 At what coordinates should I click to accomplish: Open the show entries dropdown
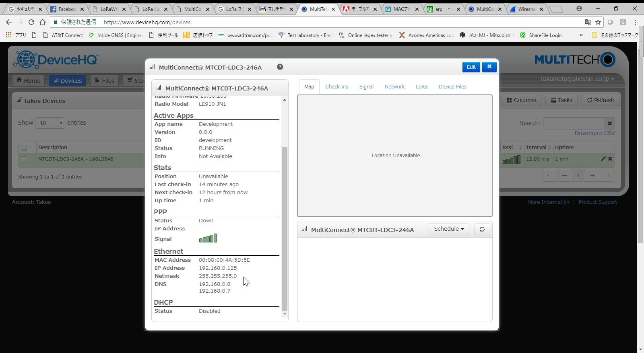click(x=50, y=123)
